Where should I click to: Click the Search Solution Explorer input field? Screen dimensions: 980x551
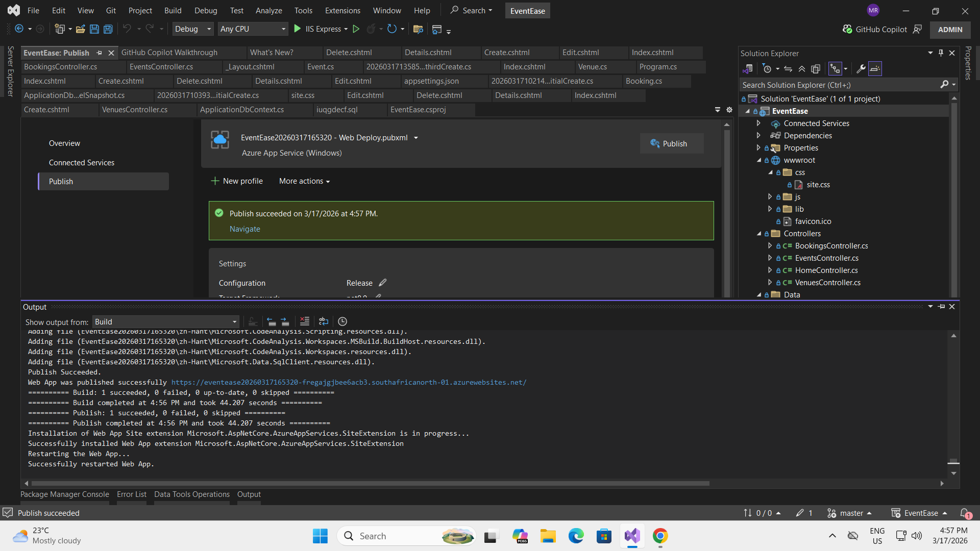(837, 85)
